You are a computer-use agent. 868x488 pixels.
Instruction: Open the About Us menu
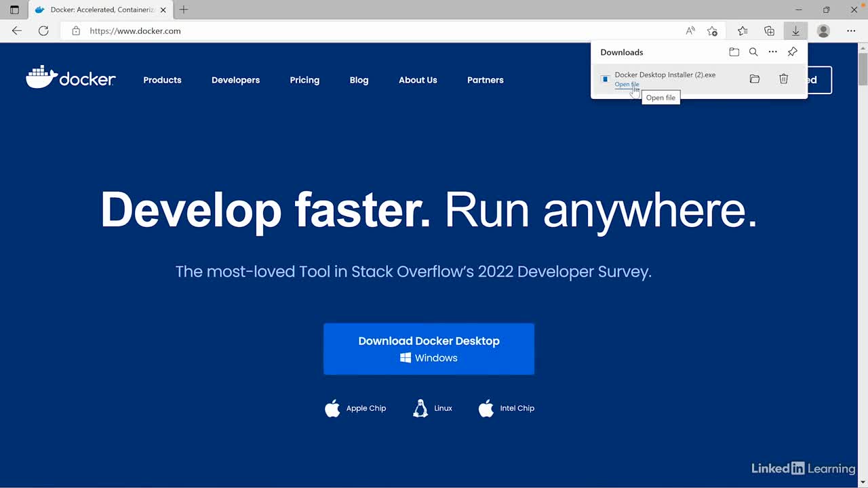click(418, 80)
